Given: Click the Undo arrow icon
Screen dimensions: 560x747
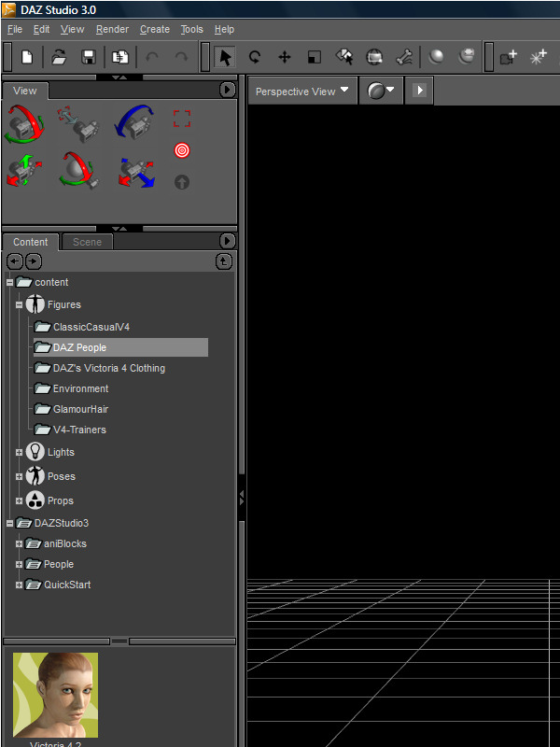Looking at the screenshot, I should pos(152,57).
